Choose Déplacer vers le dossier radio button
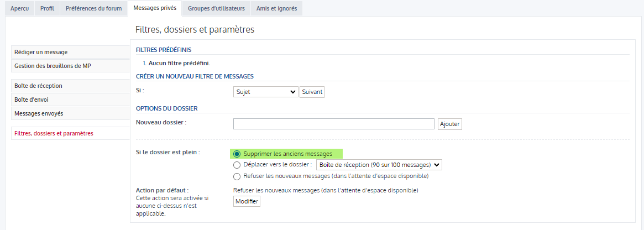644x230 pixels. (x=237, y=165)
